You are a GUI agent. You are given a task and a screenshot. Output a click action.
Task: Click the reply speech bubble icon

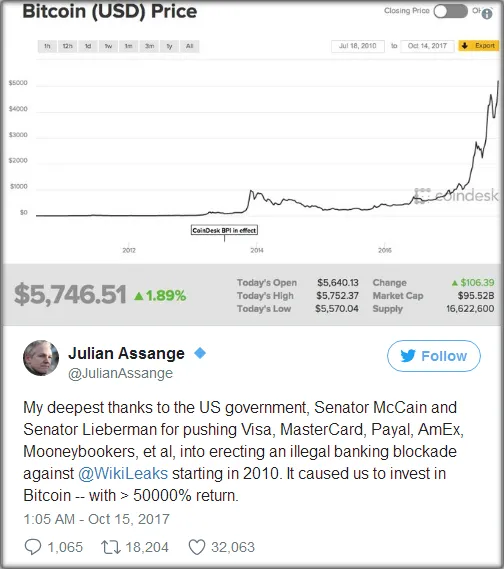[33, 547]
